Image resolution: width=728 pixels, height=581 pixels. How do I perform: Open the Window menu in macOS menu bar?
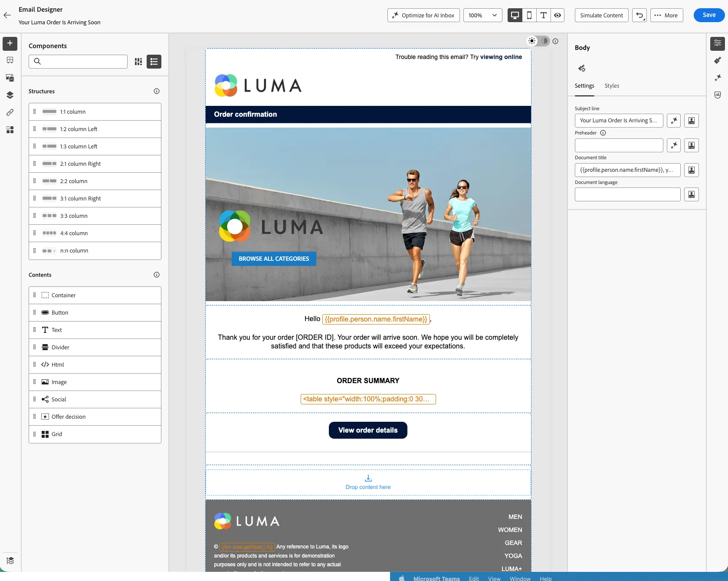[x=520, y=578]
